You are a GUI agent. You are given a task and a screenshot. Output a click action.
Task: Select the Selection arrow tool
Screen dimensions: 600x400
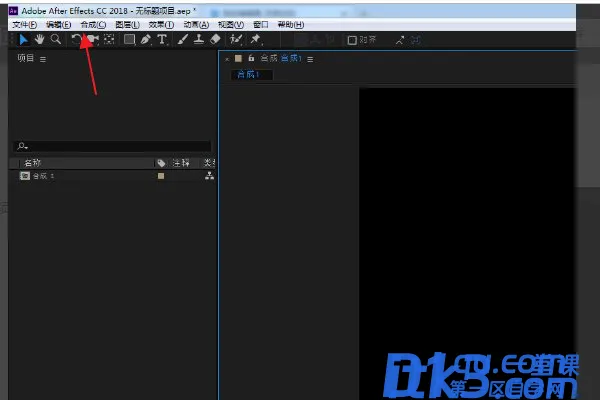23,39
